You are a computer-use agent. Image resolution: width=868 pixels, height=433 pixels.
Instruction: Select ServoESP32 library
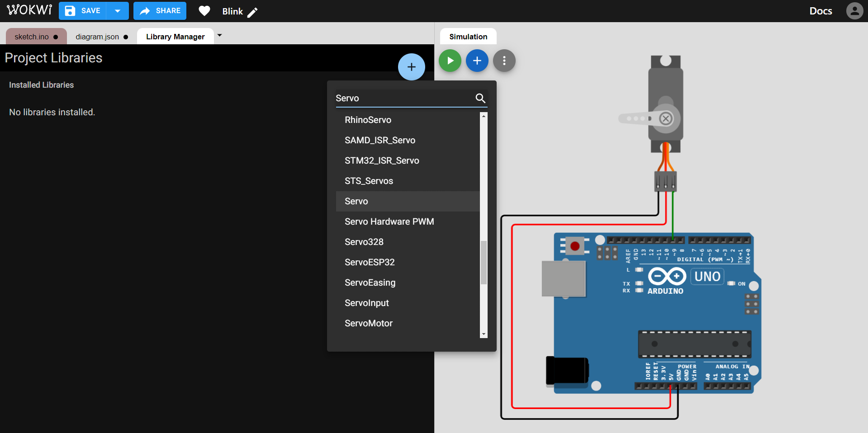click(408, 262)
